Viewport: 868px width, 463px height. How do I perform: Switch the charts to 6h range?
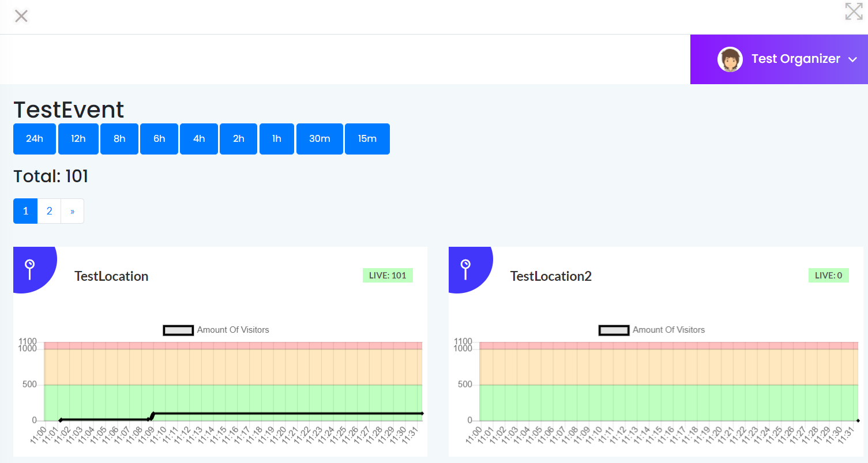tap(159, 139)
